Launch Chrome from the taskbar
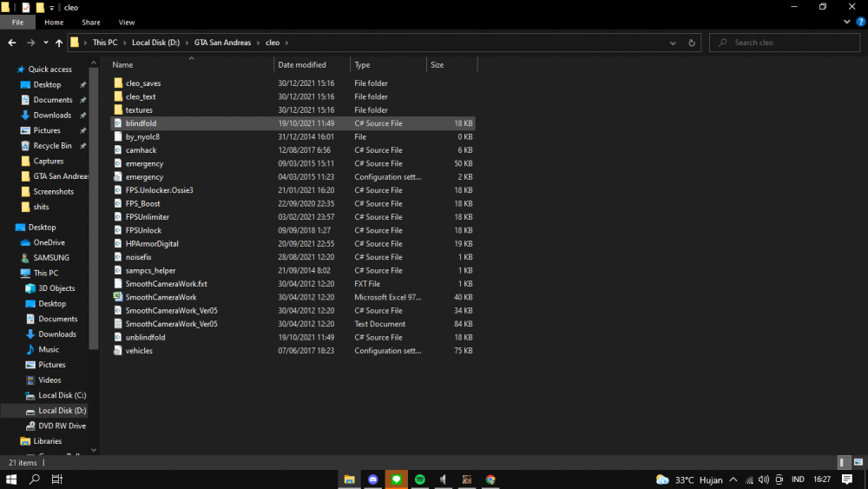 [490, 479]
